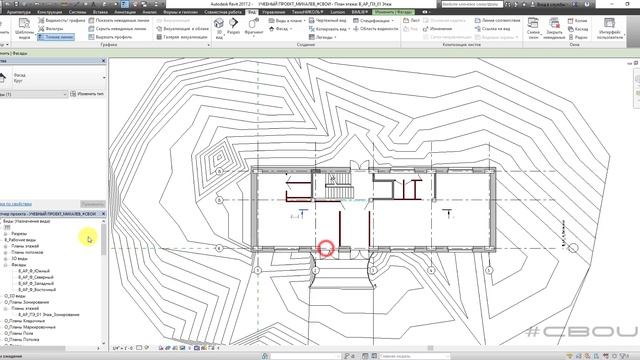Click the keyword search field
Image resolution: width=640 pixels, height=360 pixels.
[x=472, y=4]
